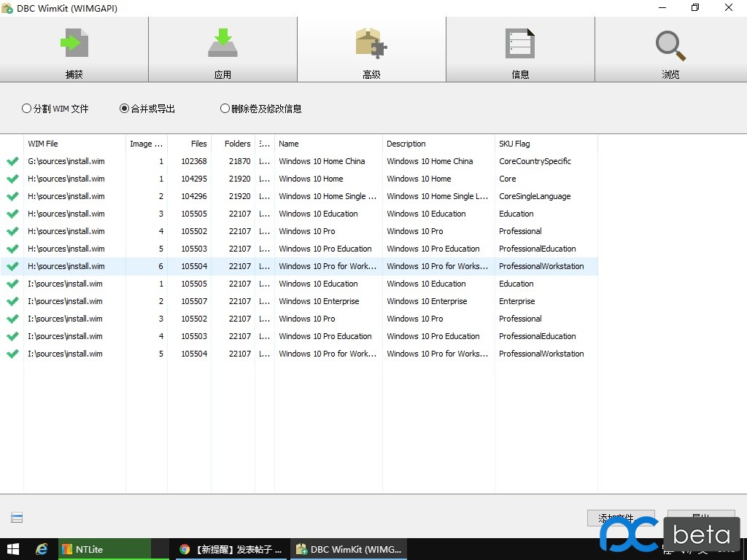Switch to Chrome 新提醒 taskbar window
This screenshot has width=747, height=560.
click(231, 549)
